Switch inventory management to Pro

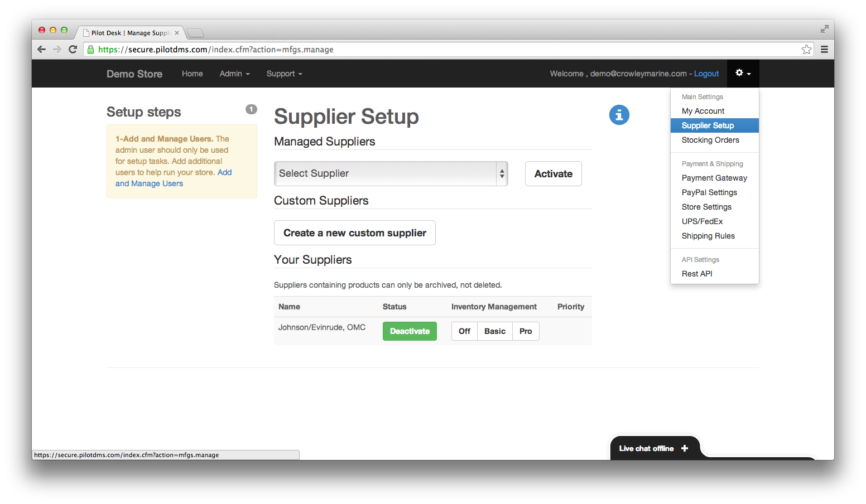pyautogui.click(x=525, y=331)
